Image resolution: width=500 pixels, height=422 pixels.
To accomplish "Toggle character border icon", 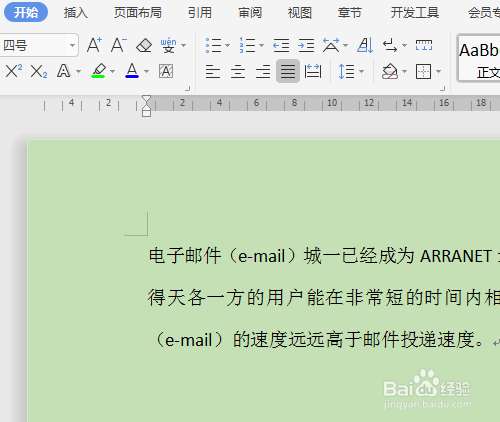I will point(166,71).
